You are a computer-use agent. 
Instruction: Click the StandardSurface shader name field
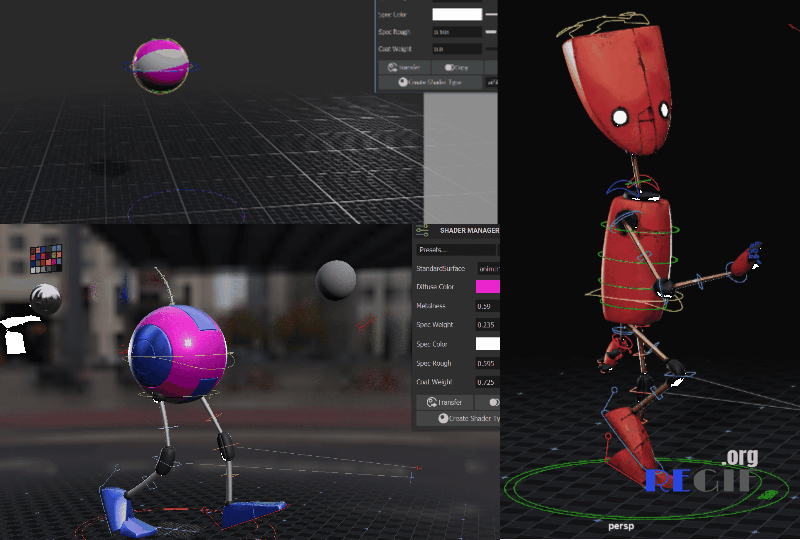[x=488, y=268]
